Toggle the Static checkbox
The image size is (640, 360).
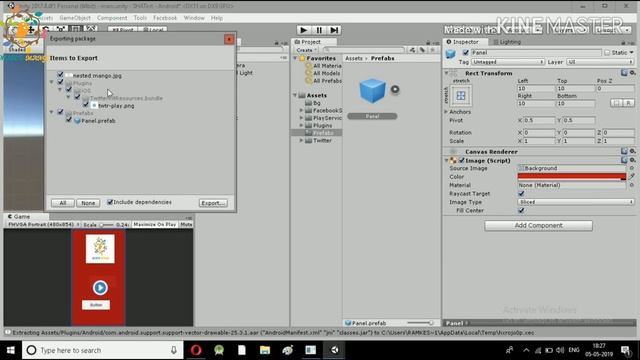(x=607, y=53)
